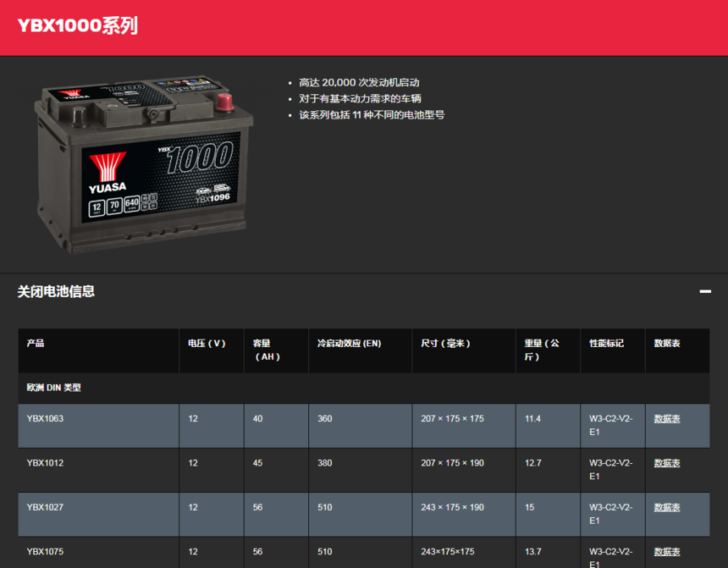Screen dimensions: 728x568
Task: Click weight value 11.4
Action: click(x=532, y=418)
